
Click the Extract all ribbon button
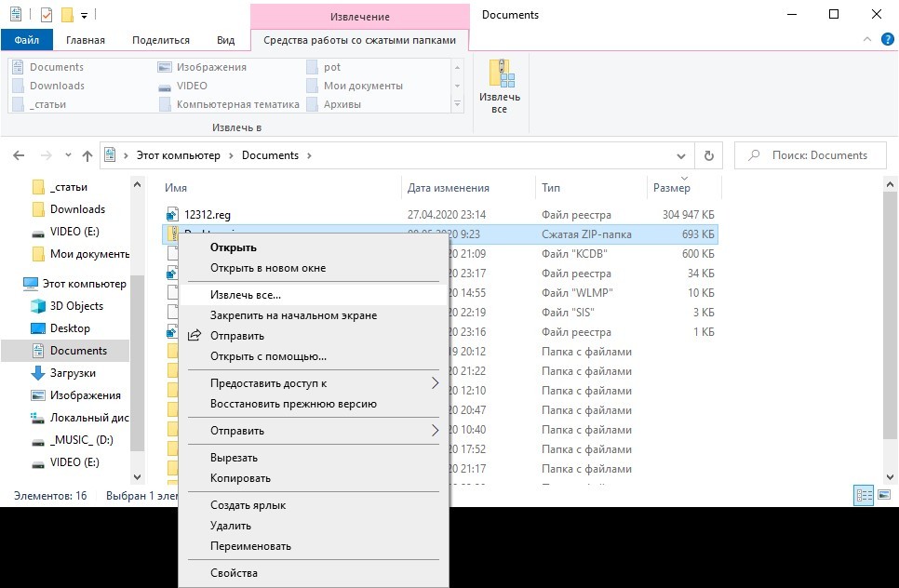[x=500, y=87]
